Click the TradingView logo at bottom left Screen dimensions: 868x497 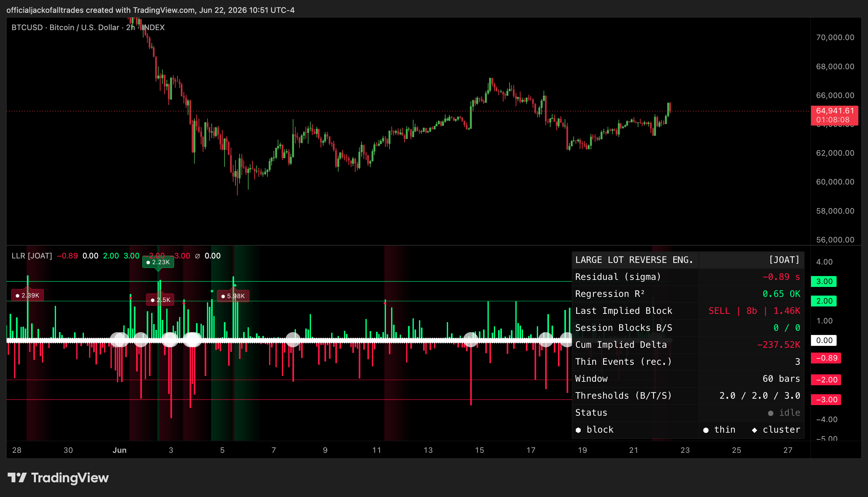(x=58, y=477)
